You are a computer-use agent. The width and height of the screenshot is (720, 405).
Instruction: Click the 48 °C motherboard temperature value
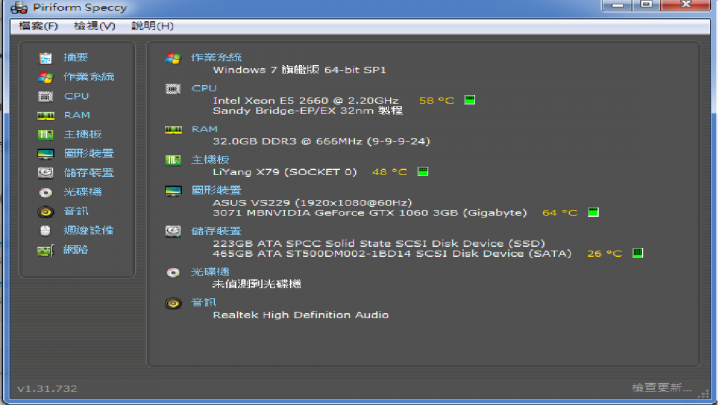pos(389,172)
